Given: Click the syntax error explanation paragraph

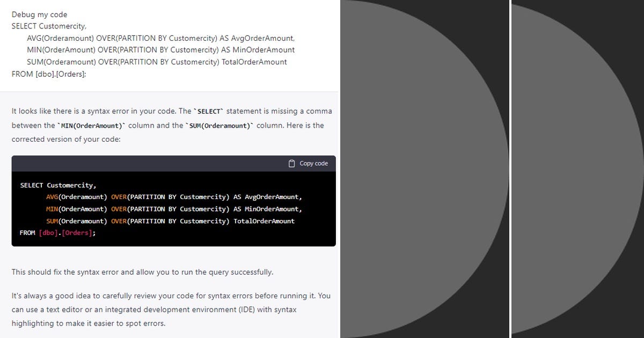Looking at the screenshot, I should point(172,125).
